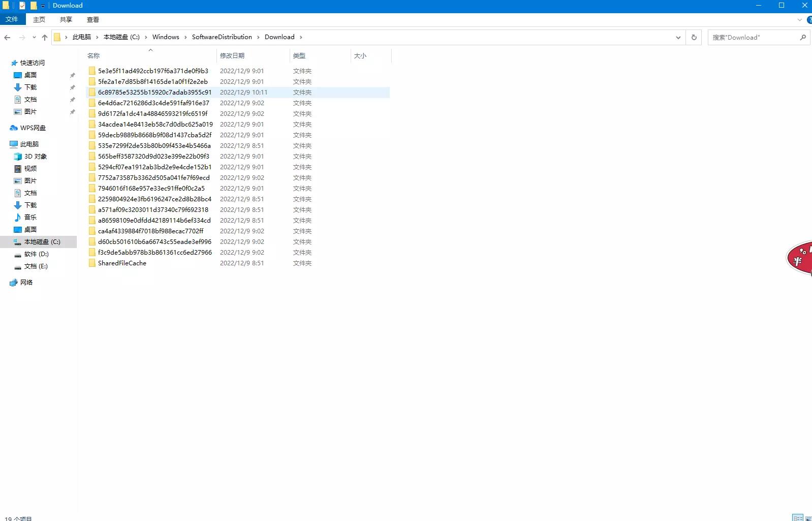Select the 音乐 folder in sidebar
The height and width of the screenshot is (521, 812).
30,218
